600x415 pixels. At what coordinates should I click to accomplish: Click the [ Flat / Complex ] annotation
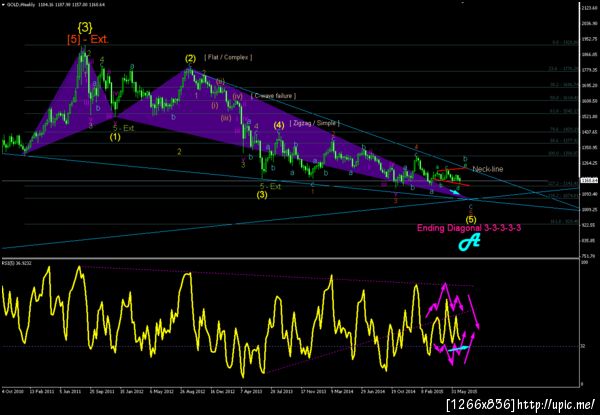click(x=228, y=57)
